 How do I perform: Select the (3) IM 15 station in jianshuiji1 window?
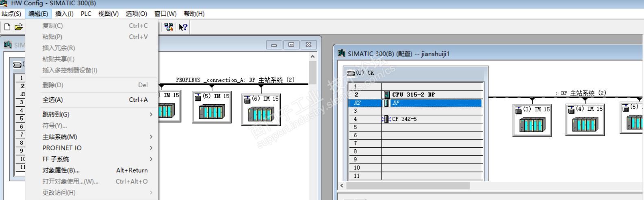point(532,120)
